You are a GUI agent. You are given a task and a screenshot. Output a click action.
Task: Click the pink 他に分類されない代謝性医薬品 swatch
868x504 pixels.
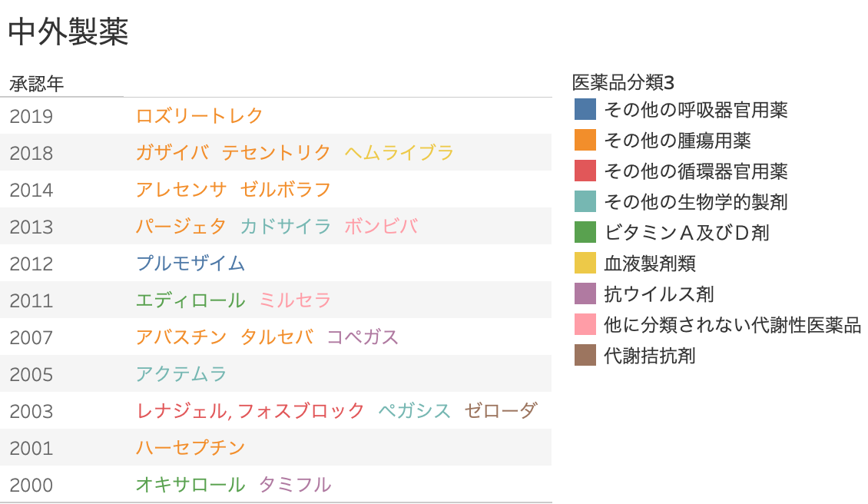coord(585,324)
